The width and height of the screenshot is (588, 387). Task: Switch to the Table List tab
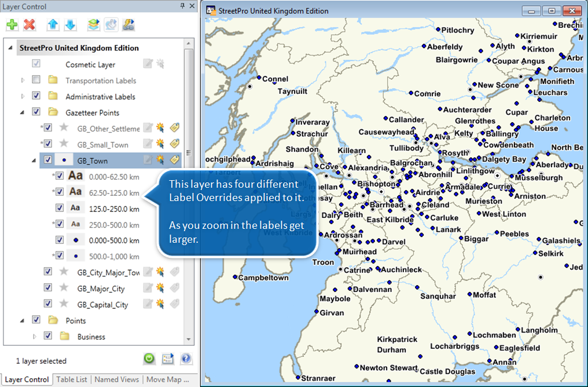[72, 379]
